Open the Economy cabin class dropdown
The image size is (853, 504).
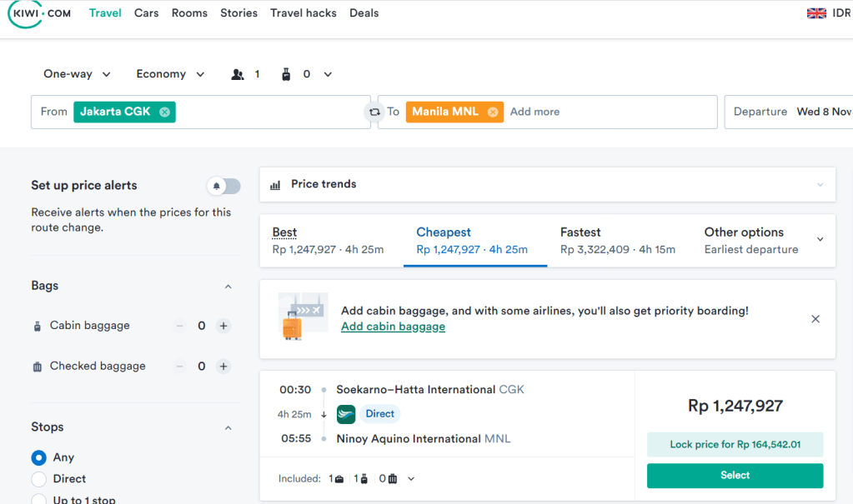(x=170, y=74)
